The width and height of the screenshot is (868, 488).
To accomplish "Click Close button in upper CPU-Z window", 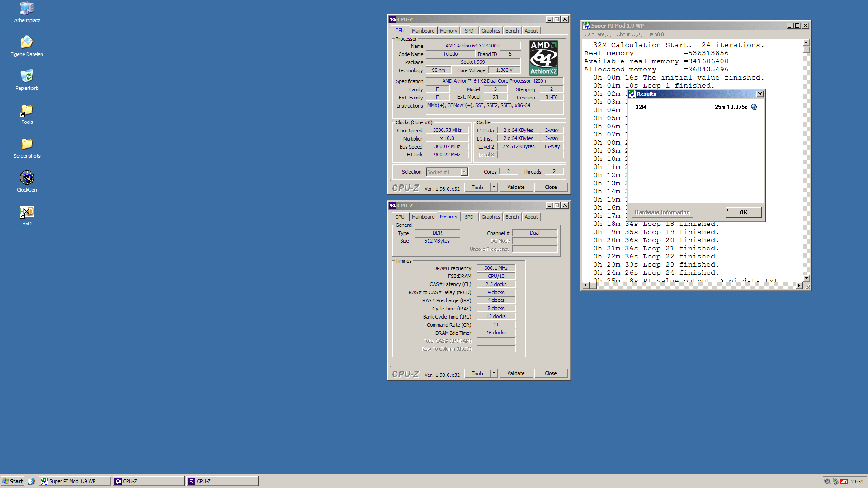I will (551, 187).
